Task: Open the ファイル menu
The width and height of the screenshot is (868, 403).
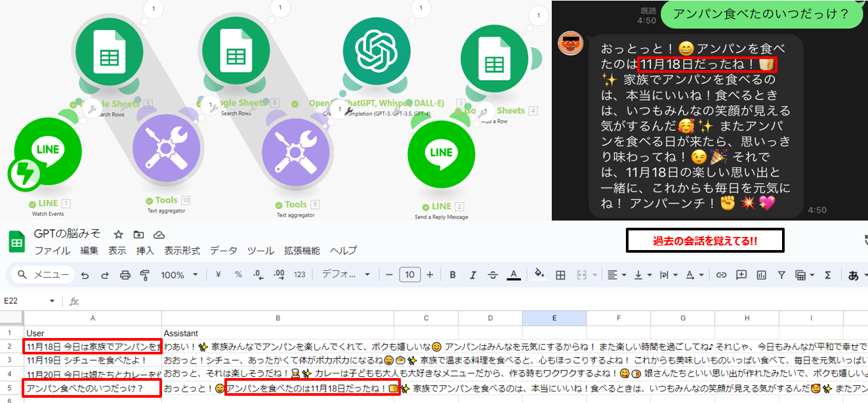Action: click(52, 251)
